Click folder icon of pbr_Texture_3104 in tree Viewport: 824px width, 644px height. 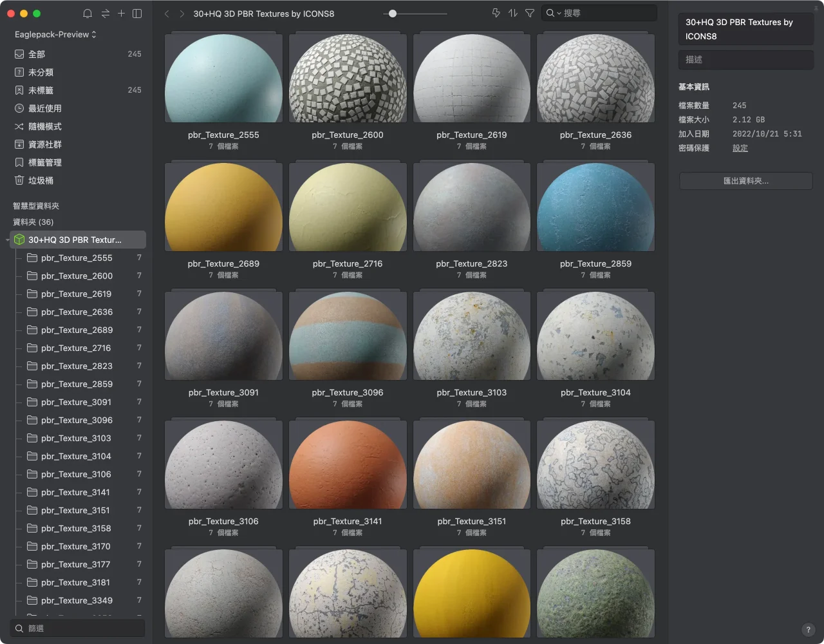pos(32,456)
